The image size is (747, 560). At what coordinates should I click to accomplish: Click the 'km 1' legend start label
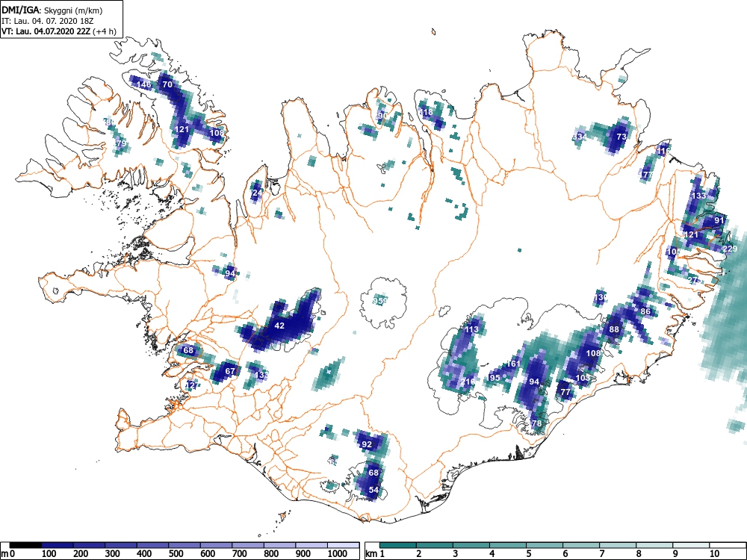(375, 554)
